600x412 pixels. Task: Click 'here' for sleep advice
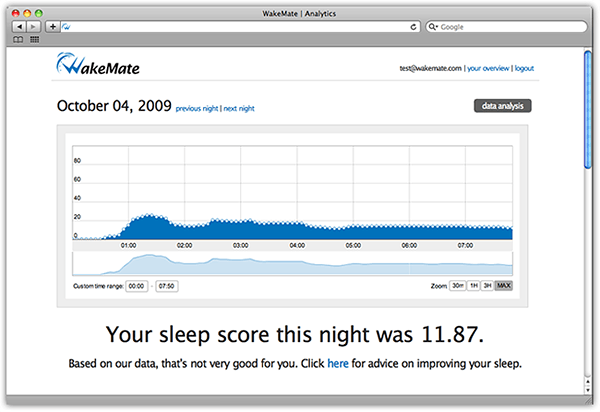click(x=338, y=363)
